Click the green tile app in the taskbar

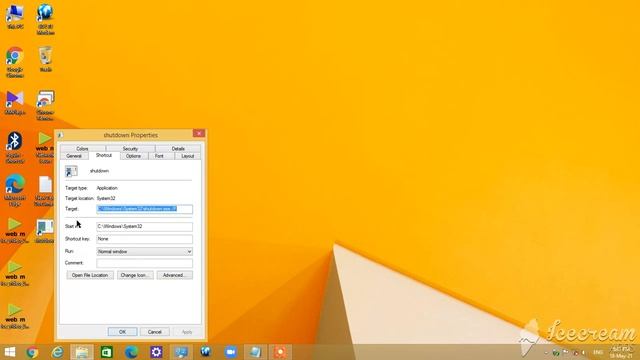pyautogui.click(x=107, y=352)
